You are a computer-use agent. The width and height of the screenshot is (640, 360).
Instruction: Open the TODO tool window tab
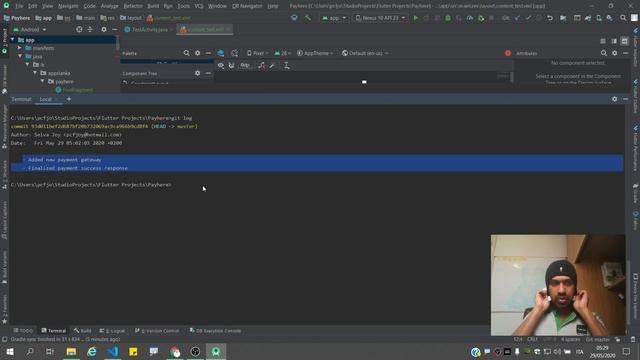tap(23, 331)
